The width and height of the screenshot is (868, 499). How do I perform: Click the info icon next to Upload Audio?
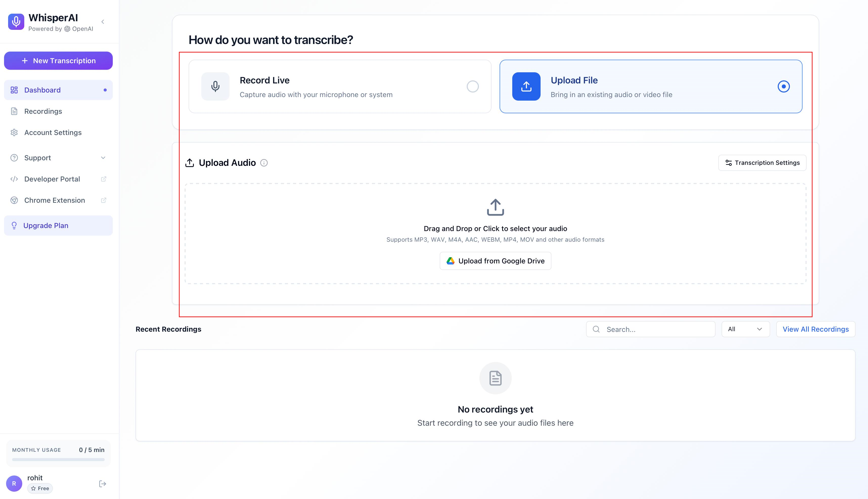264,163
